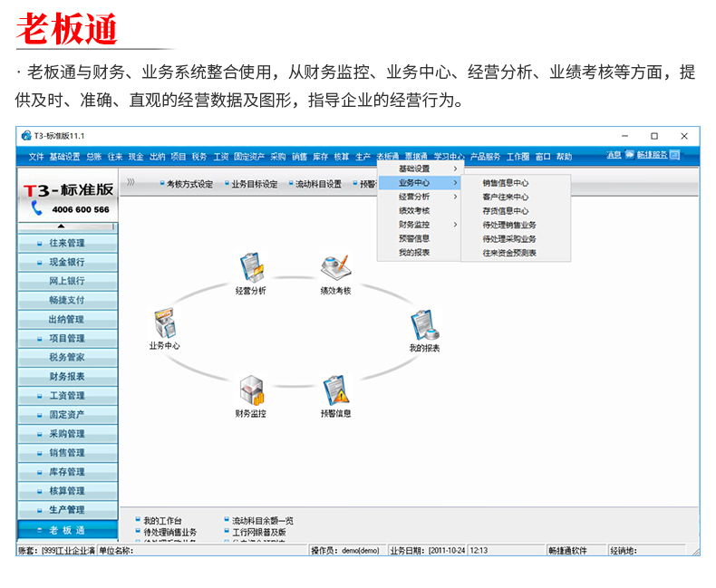The height and width of the screenshot is (588, 716).
Task: Click the T3 app icon in title bar
Action: click(25, 135)
